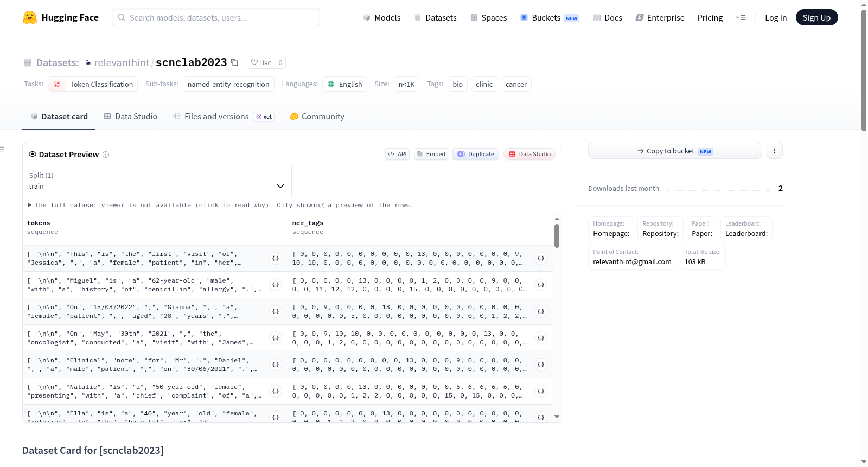868x467 pixels.
Task: Expand tokens cell of the 'This is the first visit' row
Action: [x=276, y=258]
